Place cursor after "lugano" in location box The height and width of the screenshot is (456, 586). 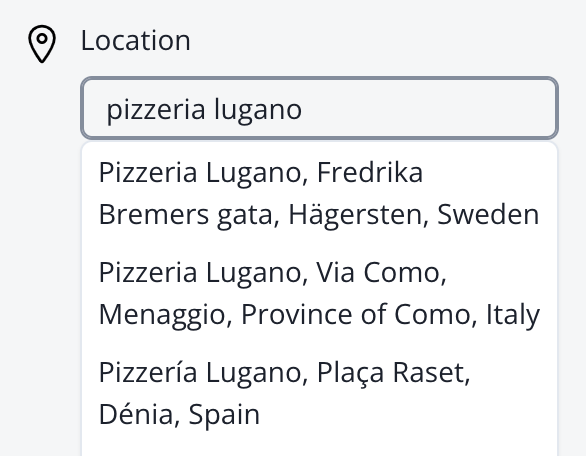[x=303, y=110]
